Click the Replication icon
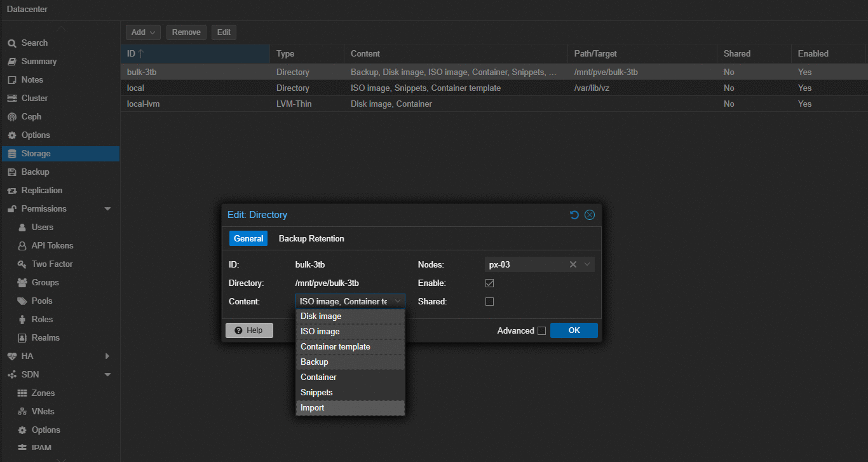Viewport: 868px width, 462px height. [11, 191]
